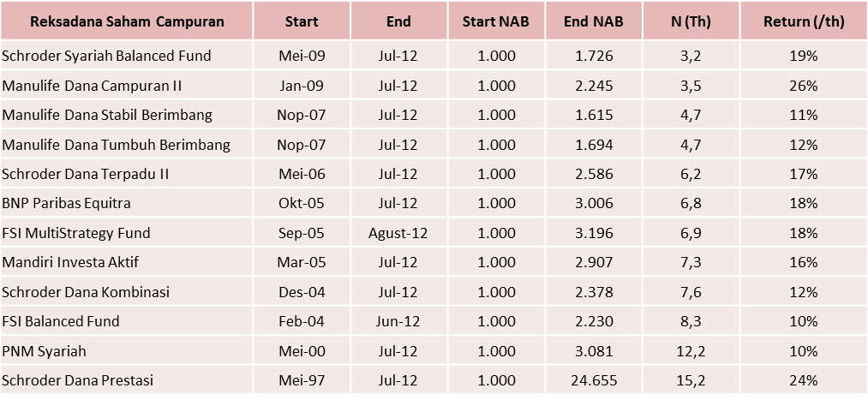Select the PNM Syariah fund cell
This screenshot has height=400, width=868.
[45, 351]
